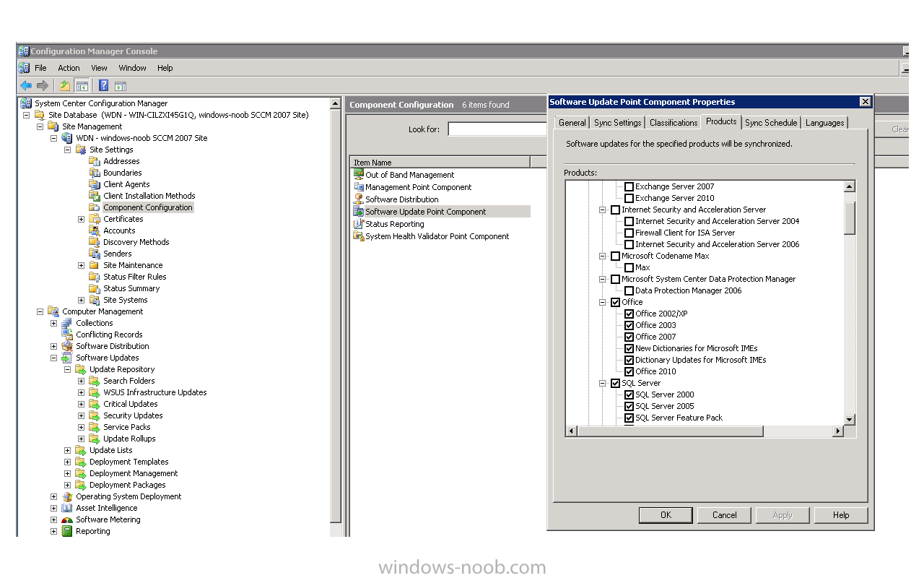Screen dimensions: 924x578
Task: Click the Client Agents icon in the tree
Action: click(x=95, y=184)
